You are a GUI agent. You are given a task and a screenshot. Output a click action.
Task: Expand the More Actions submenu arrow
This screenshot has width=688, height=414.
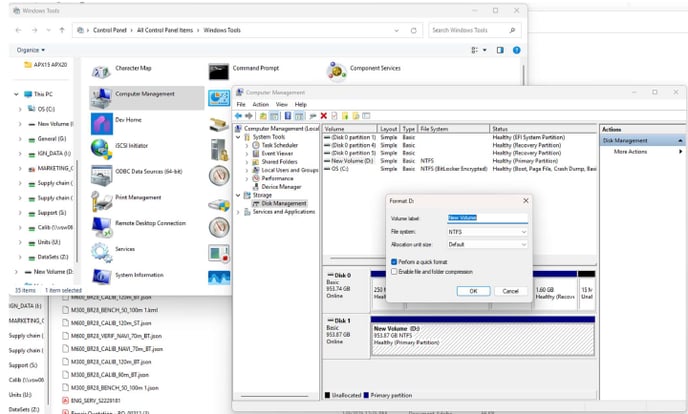pyautogui.click(x=681, y=151)
